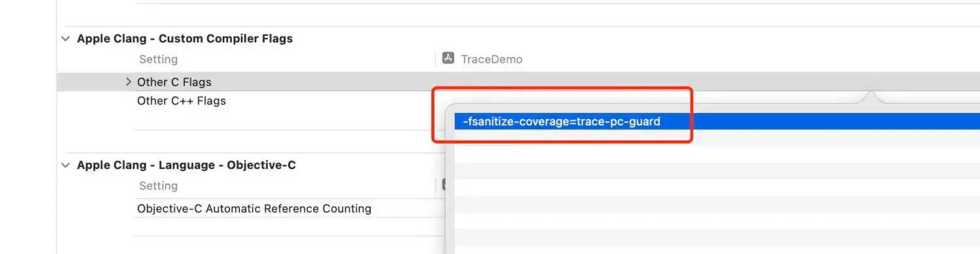Collapse Apple Clang - Custom Compiler Flags section

coord(65,39)
